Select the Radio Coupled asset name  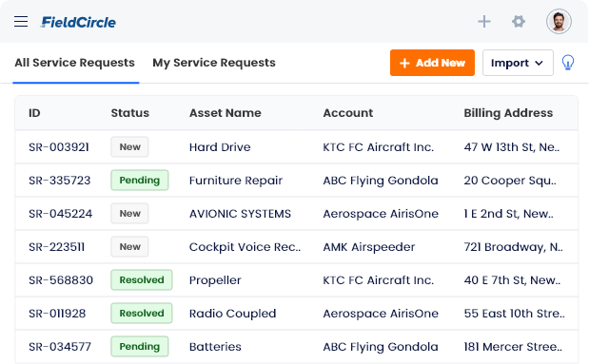click(x=232, y=314)
